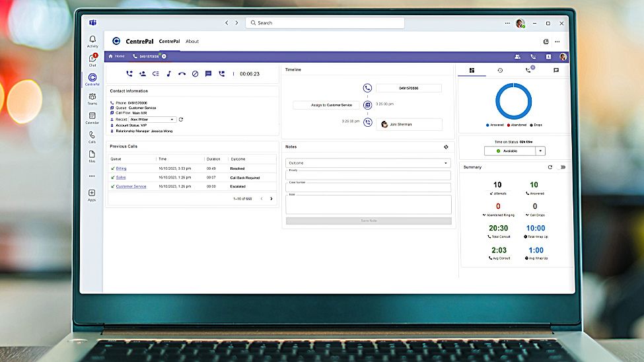Open Chat in the Teams sidebar

tap(93, 60)
